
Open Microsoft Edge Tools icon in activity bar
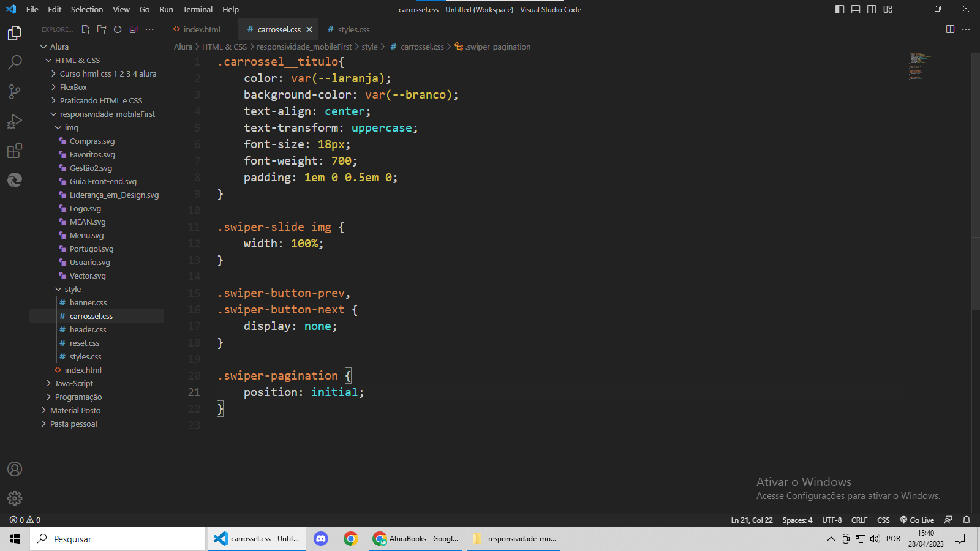(15, 180)
